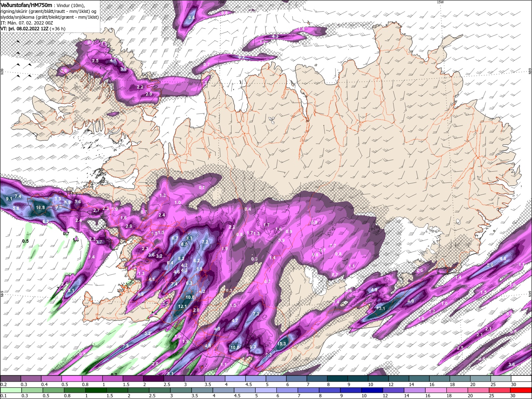Click the light blue 4–4.5 mm snow legend swatch
The width and height of the screenshot is (532, 399).
pyautogui.click(x=235, y=379)
